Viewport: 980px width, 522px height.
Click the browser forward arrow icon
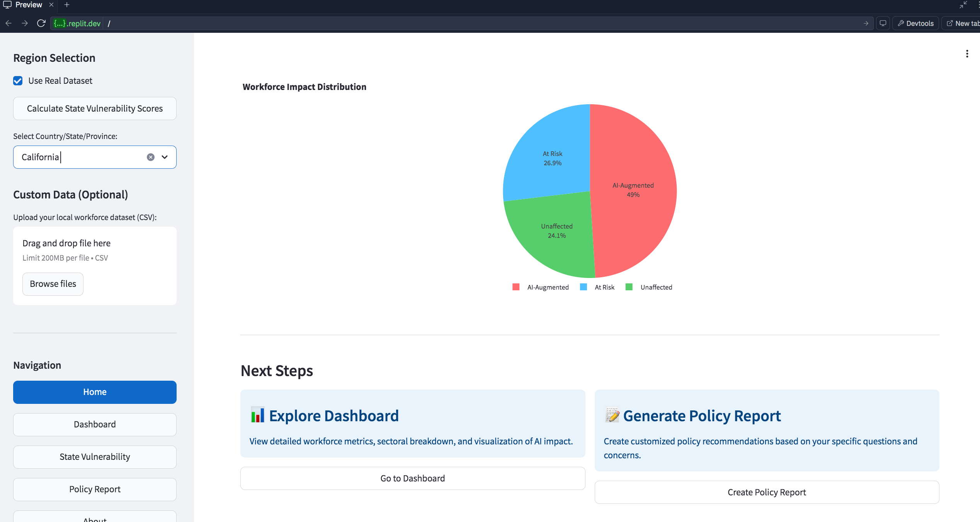(25, 24)
